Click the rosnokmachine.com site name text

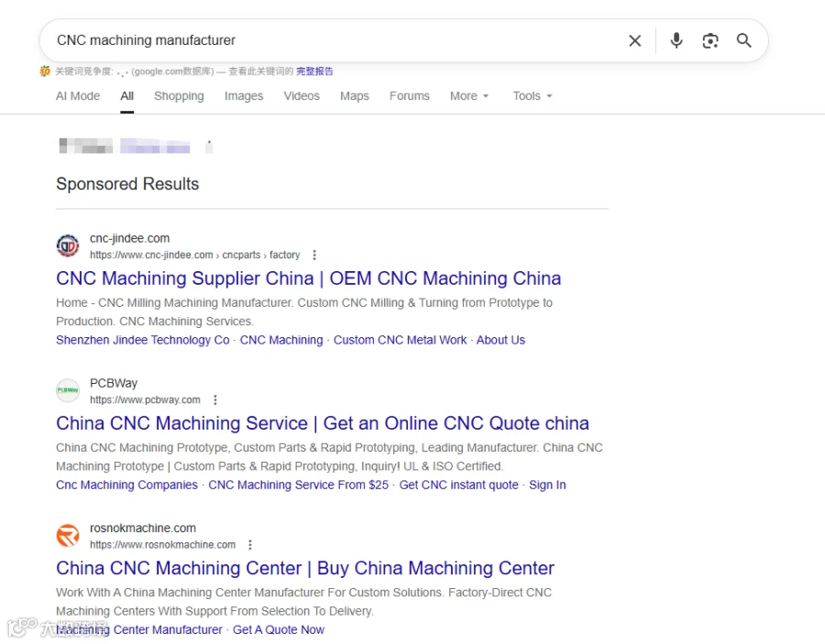coord(143,529)
